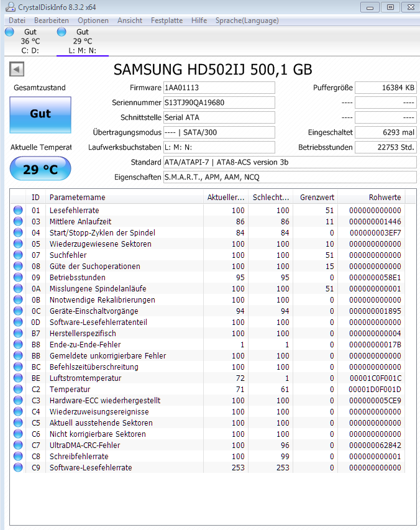420x530 pixels.
Task: Click status icon of 09 Betriebsstunden row
Action: [18, 277]
